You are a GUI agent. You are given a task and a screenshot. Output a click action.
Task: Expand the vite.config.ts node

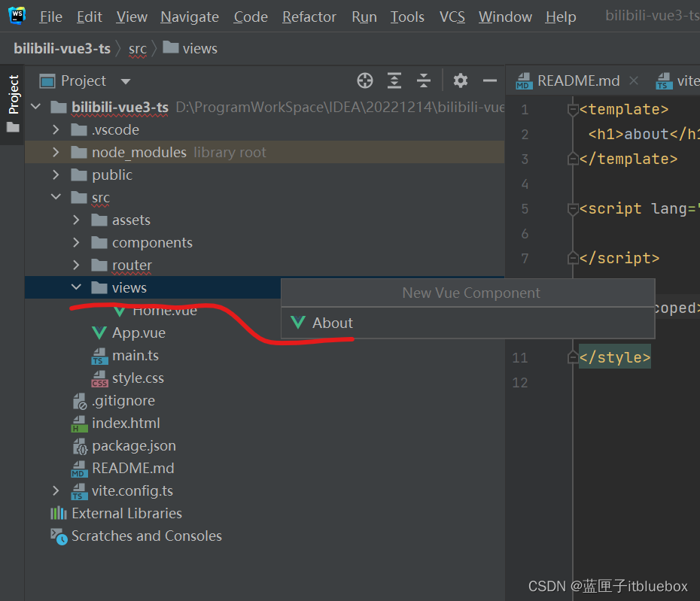pos(56,490)
